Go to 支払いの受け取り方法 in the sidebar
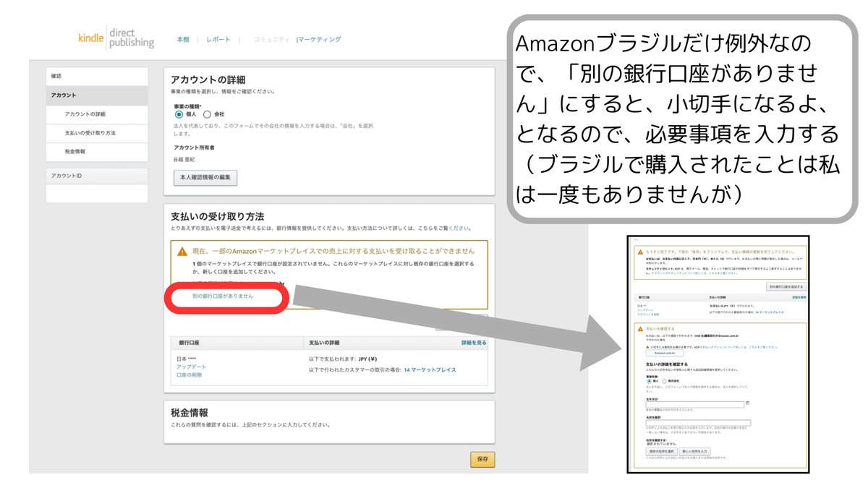Screen dimensions: 868x488 click(x=97, y=133)
